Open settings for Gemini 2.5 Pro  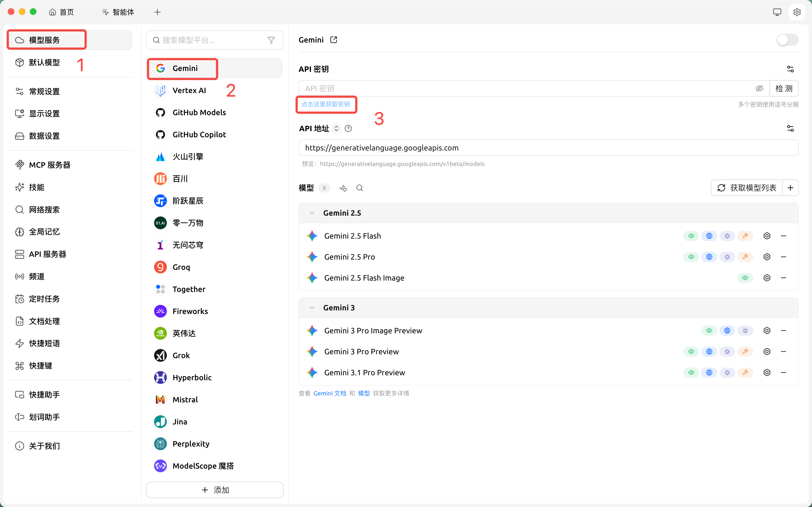click(x=767, y=257)
